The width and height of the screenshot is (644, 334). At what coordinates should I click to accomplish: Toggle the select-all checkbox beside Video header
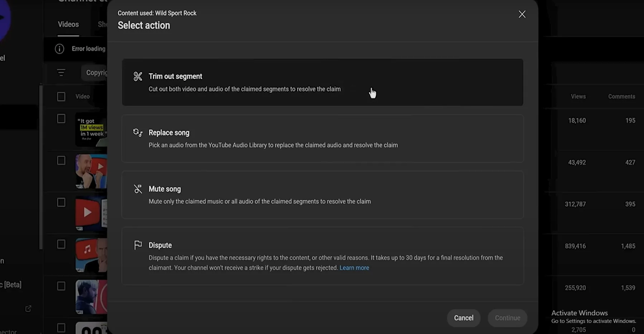pyautogui.click(x=61, y=96)
